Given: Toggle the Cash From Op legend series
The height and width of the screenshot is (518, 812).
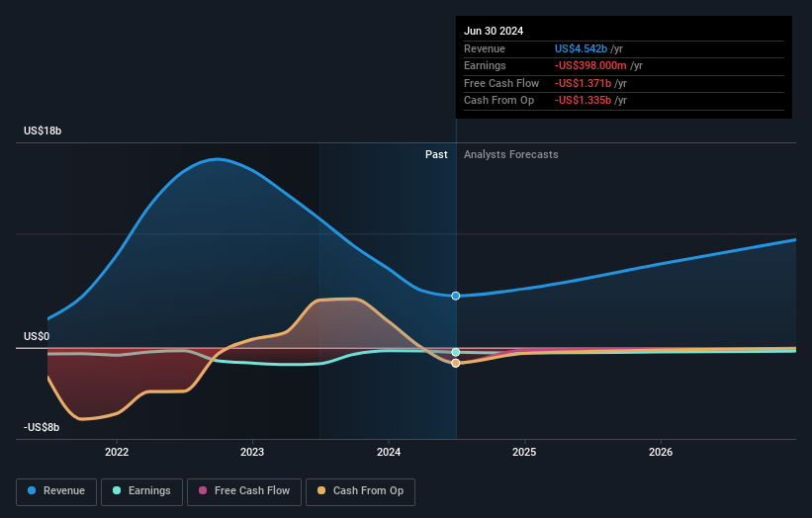Looking at the screenshot, I should pos(360,491).
